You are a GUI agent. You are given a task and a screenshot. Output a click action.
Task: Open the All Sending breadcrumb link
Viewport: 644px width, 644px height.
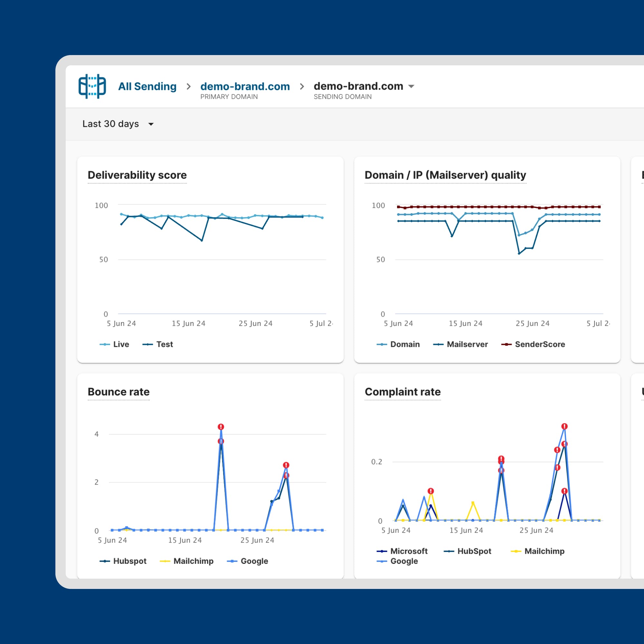pyautogui.click(x=147, y=87)
